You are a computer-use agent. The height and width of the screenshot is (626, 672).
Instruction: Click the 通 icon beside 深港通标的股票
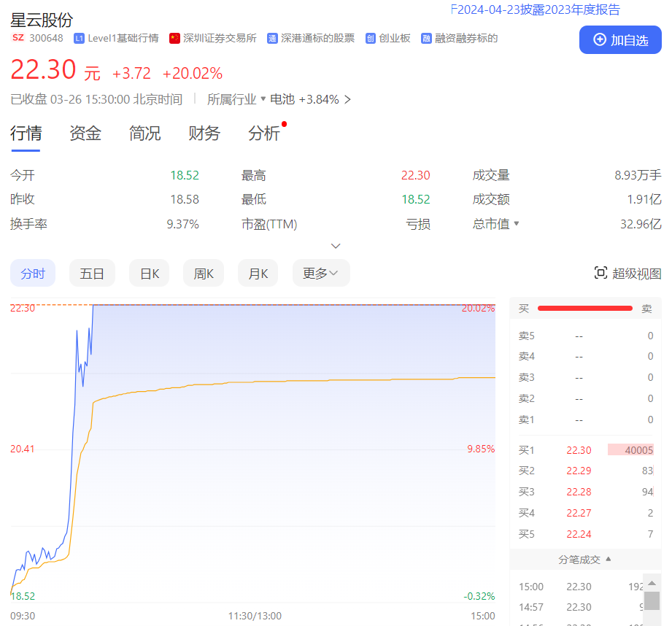click(x=272, y=39)
